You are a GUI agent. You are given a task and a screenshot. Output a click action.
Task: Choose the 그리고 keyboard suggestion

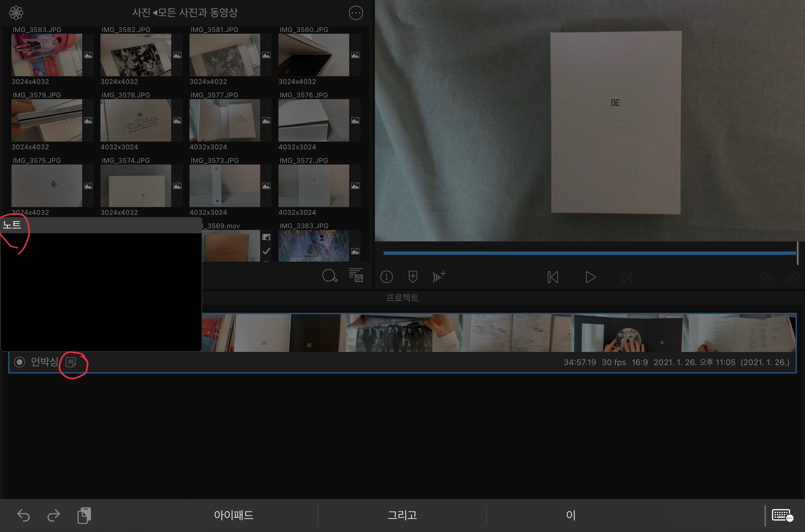point(402,515)
